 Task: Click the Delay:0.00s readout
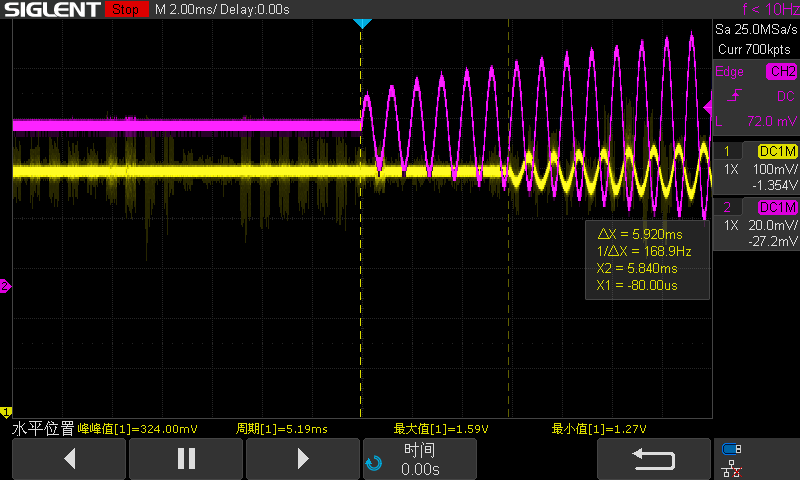coord(255,9)
